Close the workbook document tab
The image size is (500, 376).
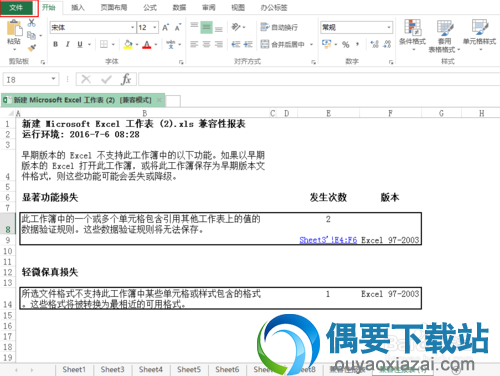point(159,100)
